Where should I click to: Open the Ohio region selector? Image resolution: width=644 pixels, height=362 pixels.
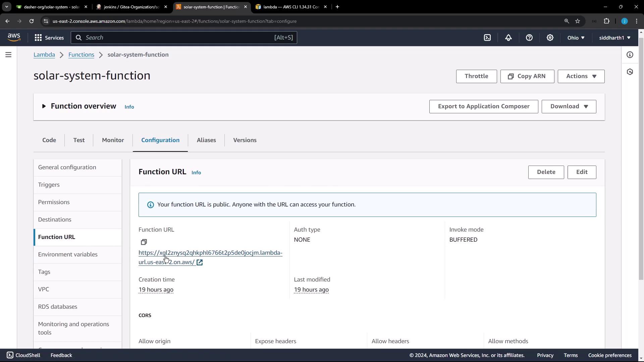pyautogui.click(x=576, y=38)
